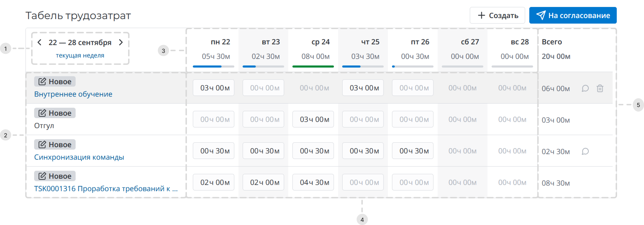Screen dimensions: 644x225
Task: Click green progress bar under ср 24
Action: tap(313, 67)
